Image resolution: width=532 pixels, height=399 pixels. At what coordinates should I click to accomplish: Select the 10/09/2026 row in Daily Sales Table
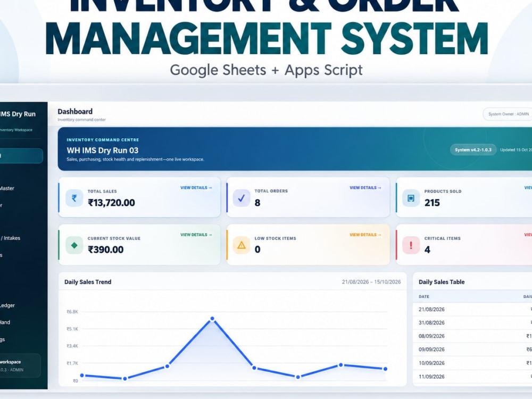(472, 363)
